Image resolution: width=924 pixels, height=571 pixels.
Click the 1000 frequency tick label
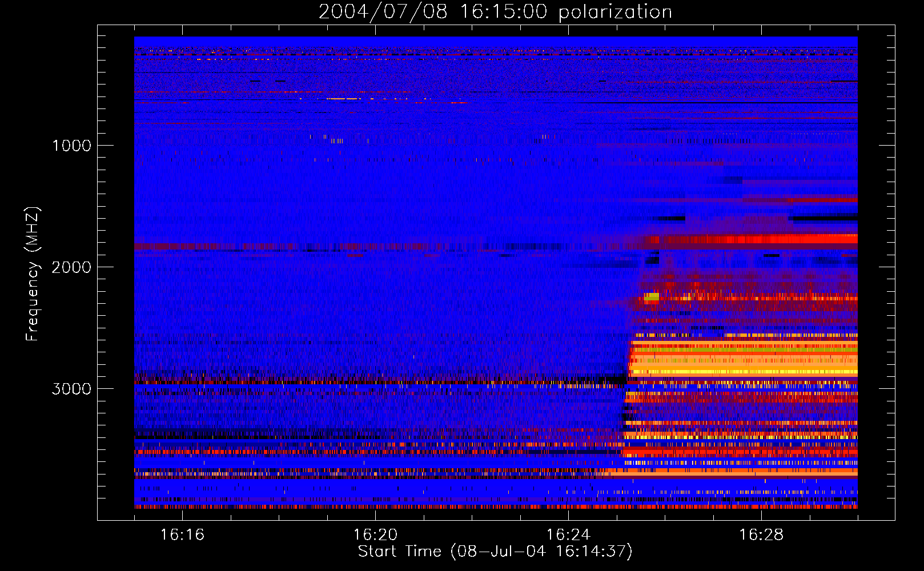71,146
